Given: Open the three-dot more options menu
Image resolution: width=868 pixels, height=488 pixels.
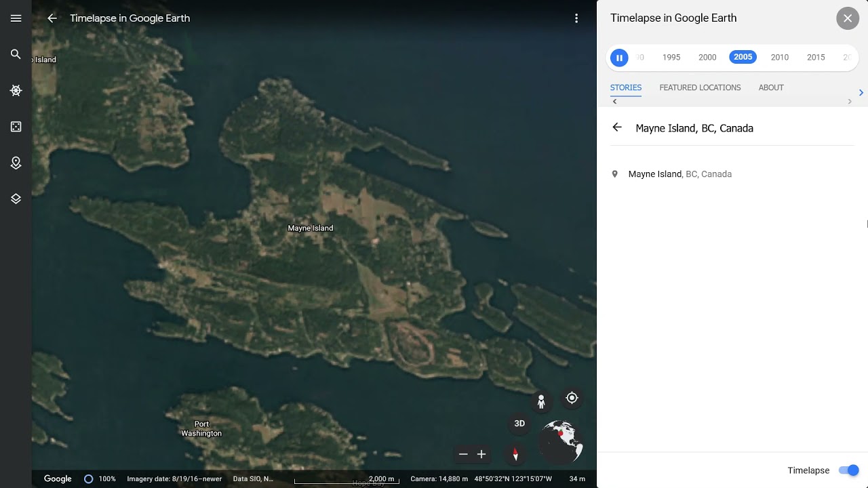Looking at the screenshot, I should [x=576, y=18].
